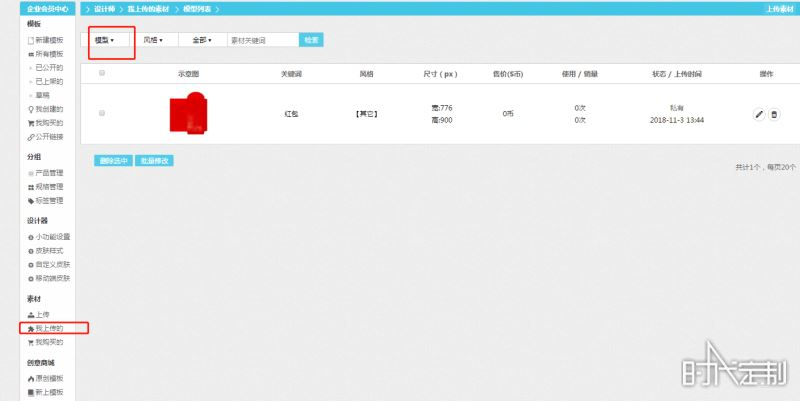Image resolution: width=800 pixels, height=401 pixels.
Task: Check the 红包 row checkbox
Action: (x=102, y=113)
